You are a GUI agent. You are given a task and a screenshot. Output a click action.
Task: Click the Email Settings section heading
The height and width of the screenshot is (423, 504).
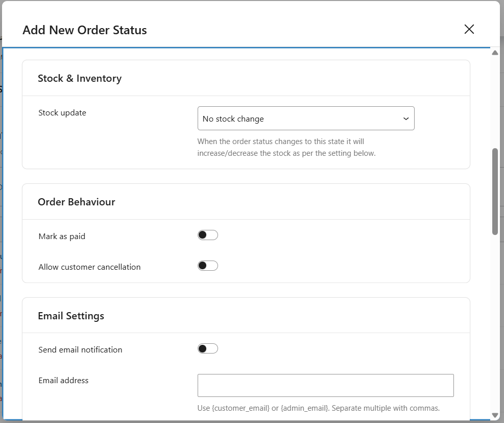point(71,316)
